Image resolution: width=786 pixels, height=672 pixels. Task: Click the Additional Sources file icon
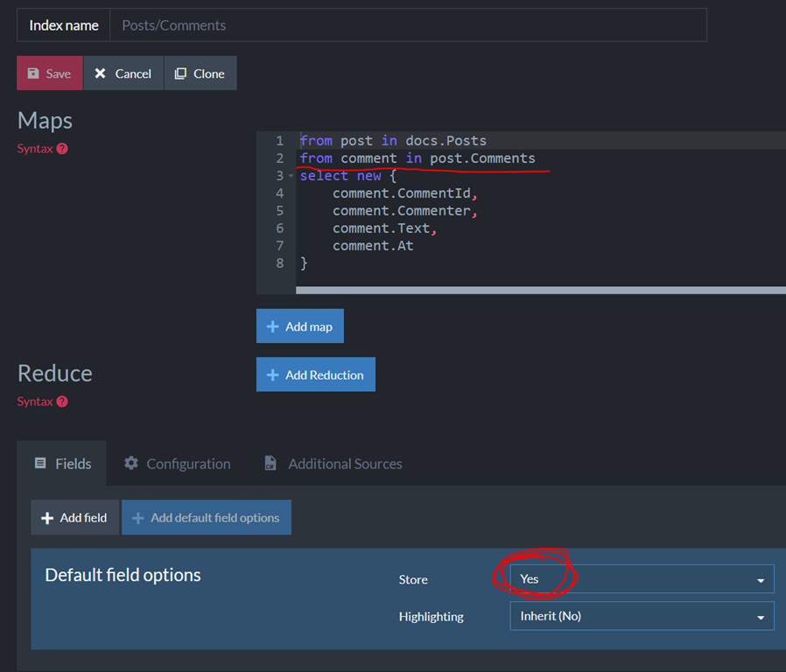[x=270, y=463]
